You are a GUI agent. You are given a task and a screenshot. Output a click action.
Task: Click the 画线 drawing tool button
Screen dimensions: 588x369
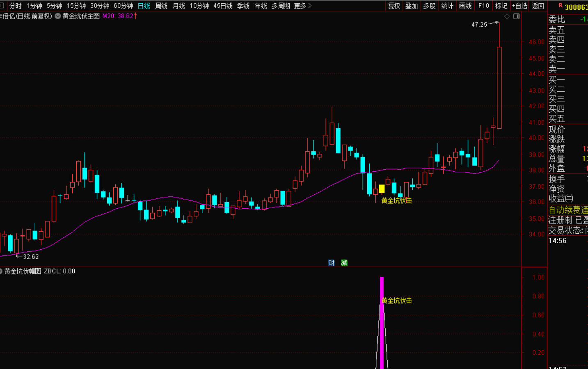click(465, 6)
